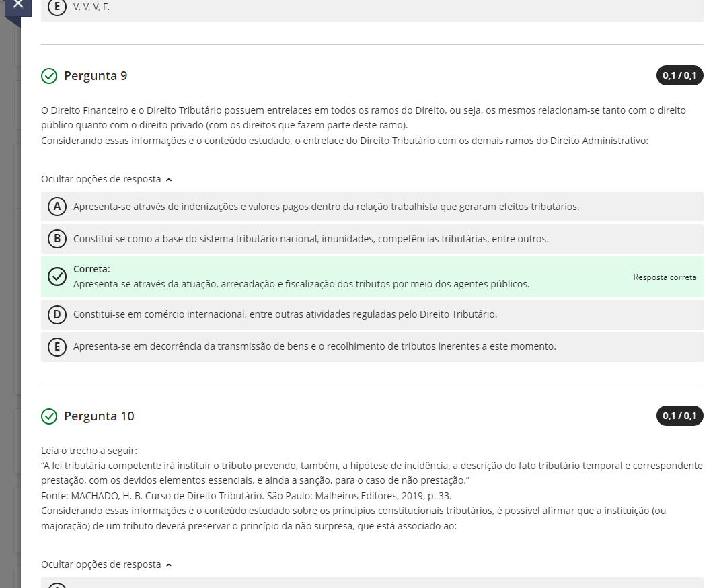Click the Pergunta 9 score badge 0,1 / 0,1
Screen dimensions: 715x588
click(679, 76)
